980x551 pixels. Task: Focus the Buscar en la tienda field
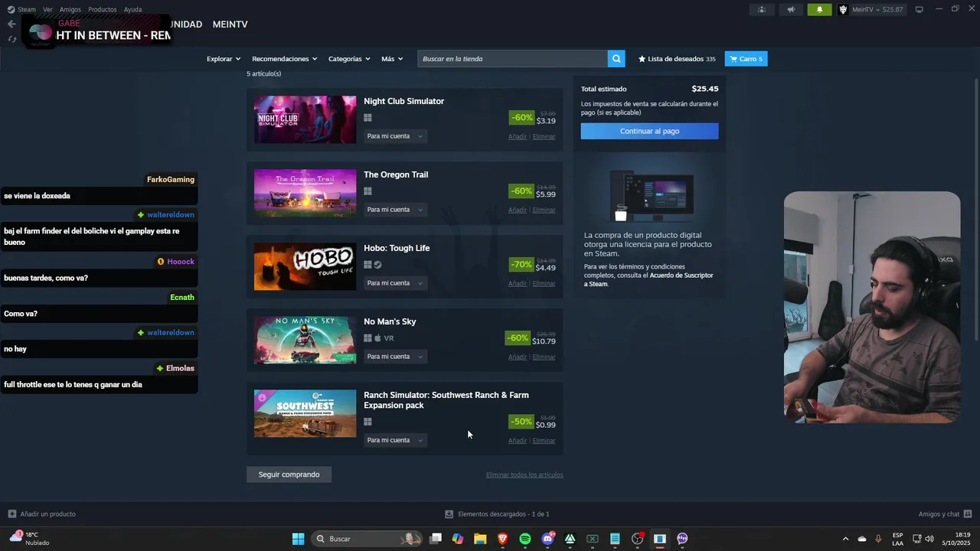pyautogui.click(x=512, y=59)
